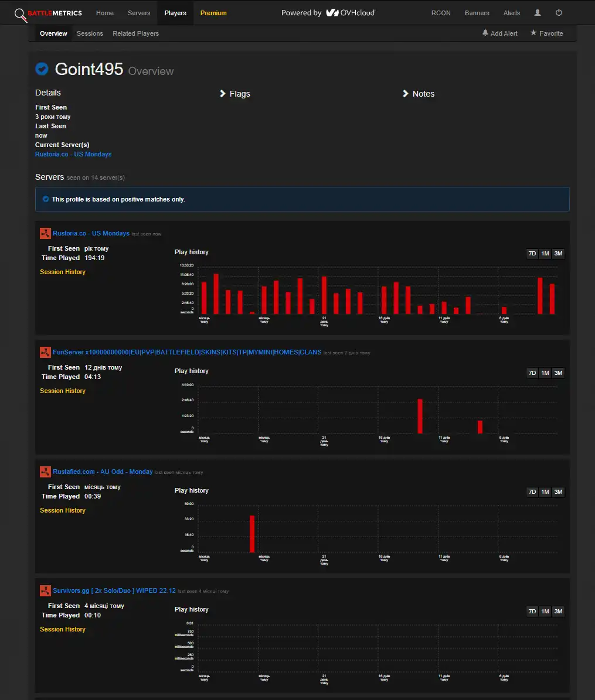
Task: Click the single red bar in Rustafied.com chart
Action: (252, 534)
